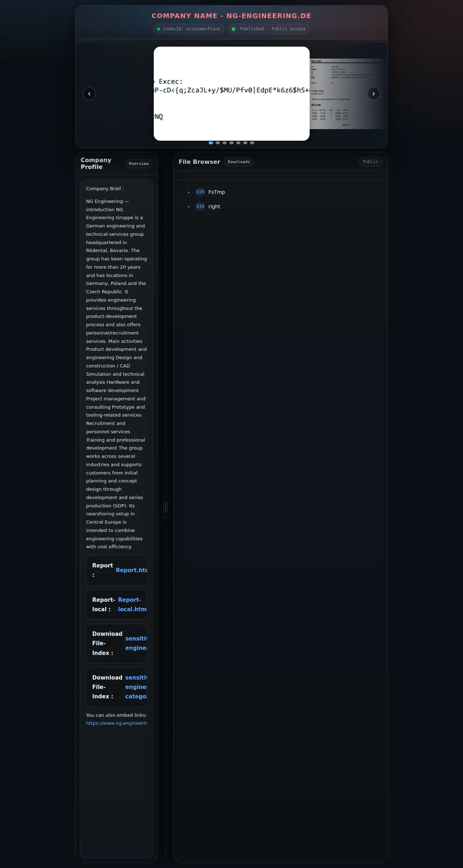Open the Report.html link

(x=131, y=570)
